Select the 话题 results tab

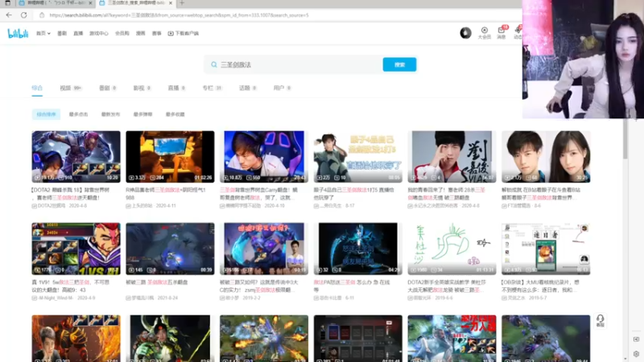[248, 88]
